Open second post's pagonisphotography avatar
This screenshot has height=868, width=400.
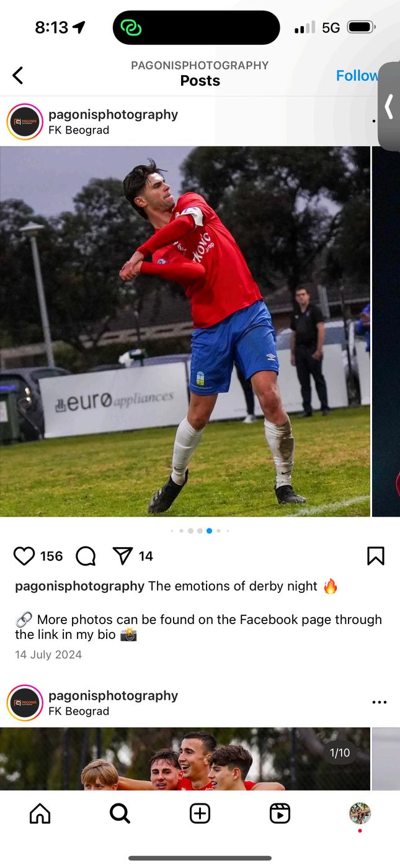click(25, 703)
